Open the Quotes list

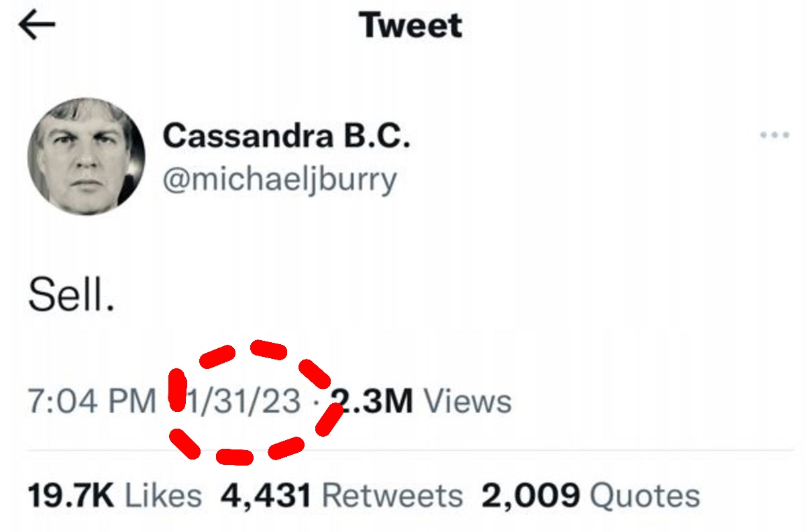(x=644, y=496)
